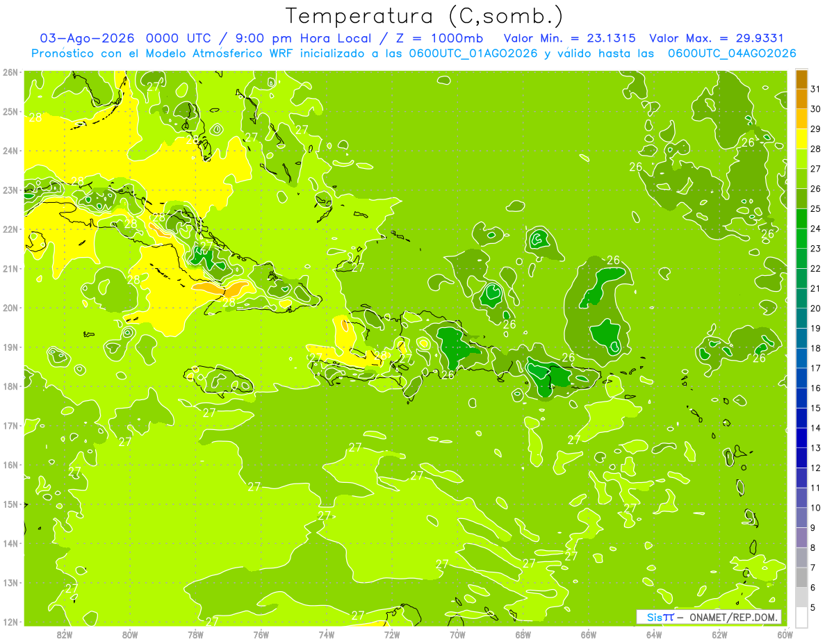Click the '20N' latitude axis label

click(x=10, y=308)
